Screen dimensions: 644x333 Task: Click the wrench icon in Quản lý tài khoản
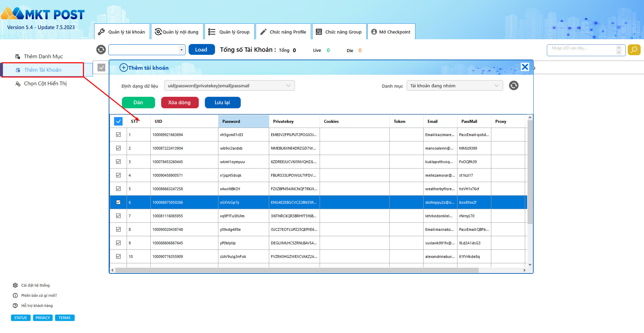coord(101,32)
